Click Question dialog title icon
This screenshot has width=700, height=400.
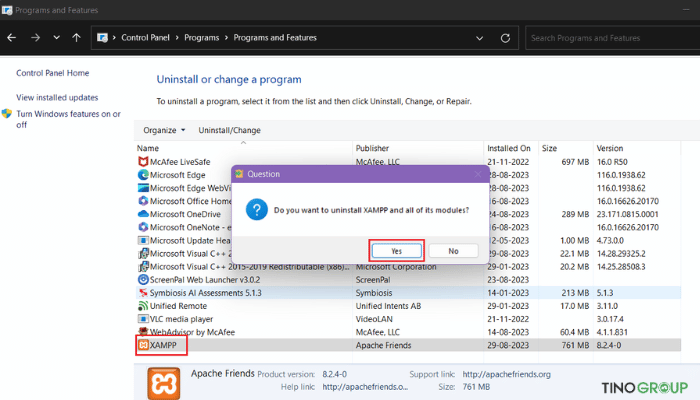(x=239, y=174)
